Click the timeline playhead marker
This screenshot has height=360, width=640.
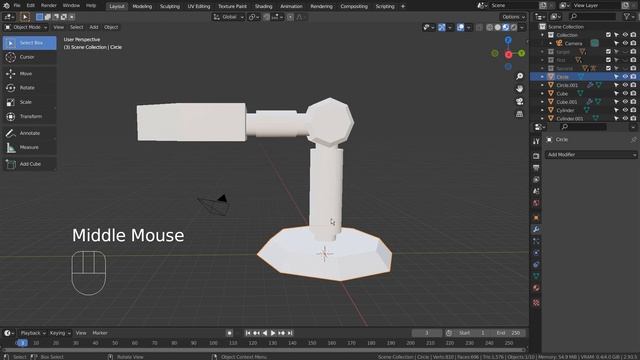(22, 343)
